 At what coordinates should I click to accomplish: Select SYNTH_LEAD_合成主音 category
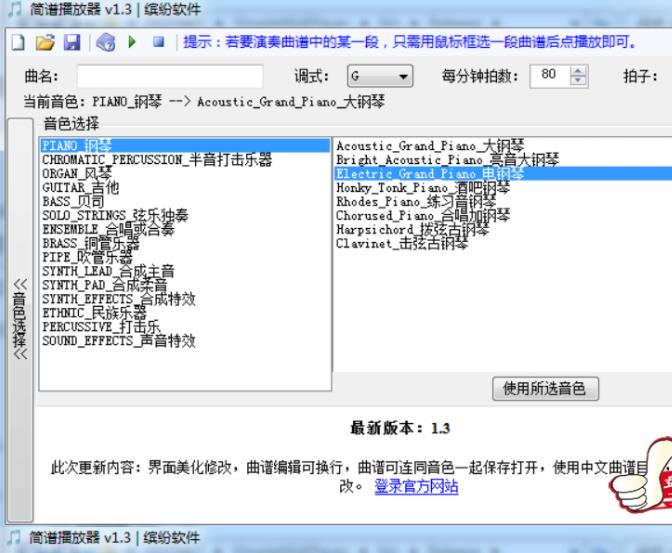[x=108, y=271]
